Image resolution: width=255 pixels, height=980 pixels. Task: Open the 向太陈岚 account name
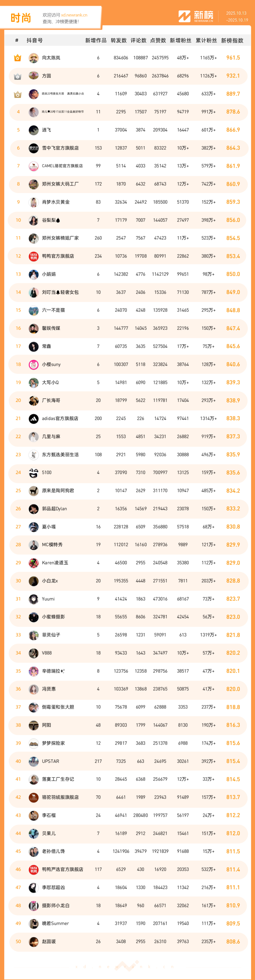click(x=51, y=58)
